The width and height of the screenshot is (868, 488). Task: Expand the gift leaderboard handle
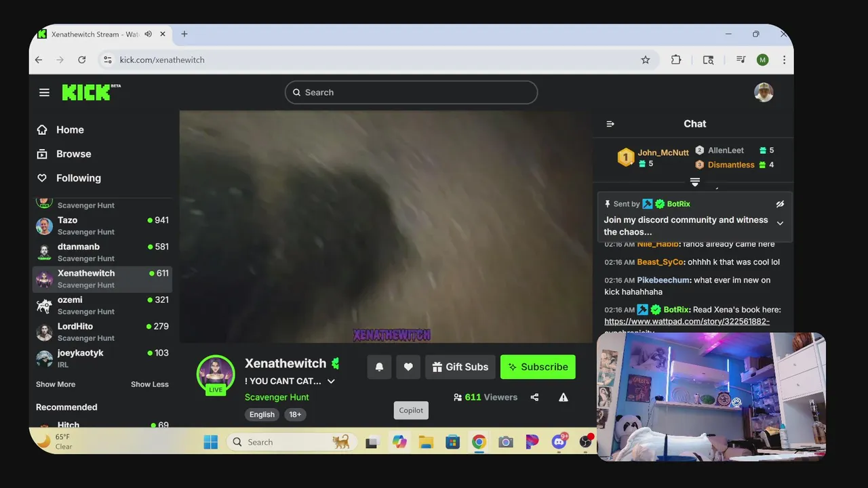[695, 182]
